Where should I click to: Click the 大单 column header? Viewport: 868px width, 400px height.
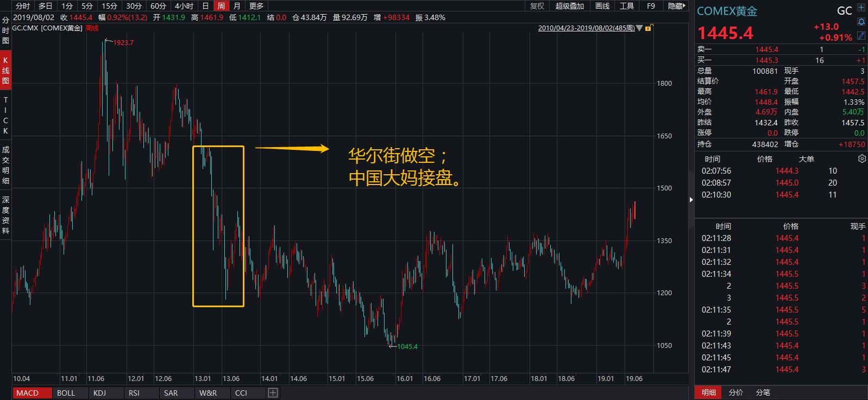806,158
